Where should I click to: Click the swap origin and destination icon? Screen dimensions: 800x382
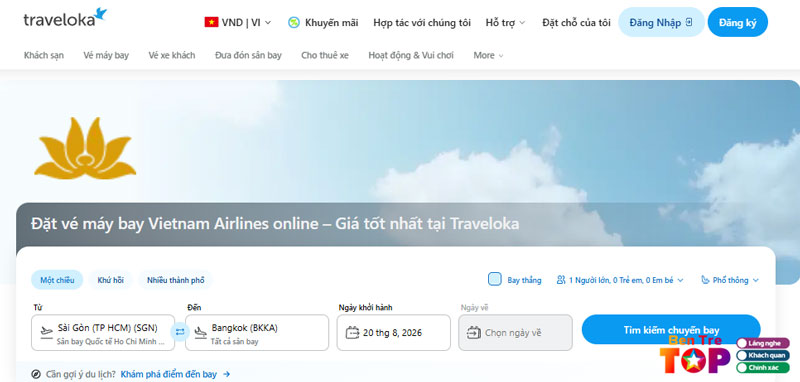(180, 333)
